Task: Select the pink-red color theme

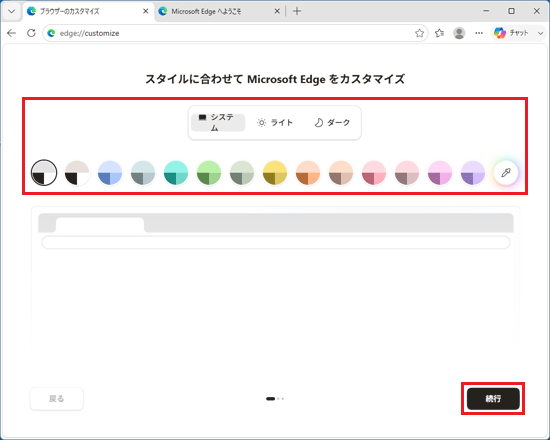Action: (374, 172)
